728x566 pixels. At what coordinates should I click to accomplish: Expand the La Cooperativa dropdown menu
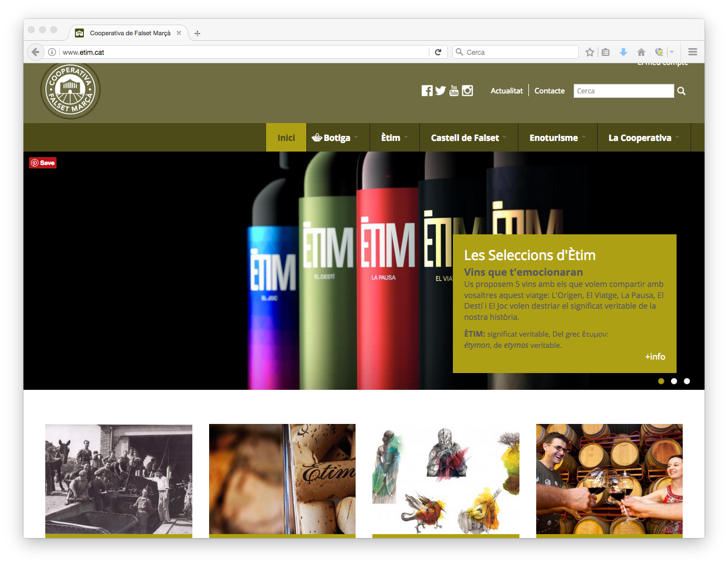pos(643,138)
